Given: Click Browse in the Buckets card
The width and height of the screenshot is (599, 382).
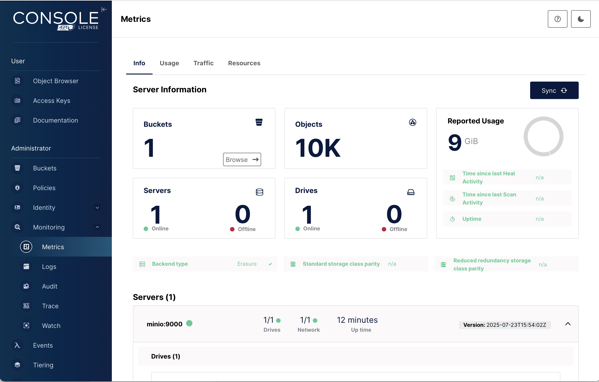Looking at the screenshot, I should (x=242, y=160).
